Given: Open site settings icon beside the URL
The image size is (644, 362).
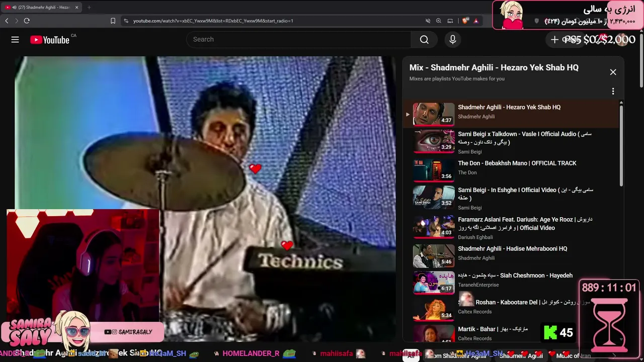Looking at the screenshot, I should click(x=126, y=21).
